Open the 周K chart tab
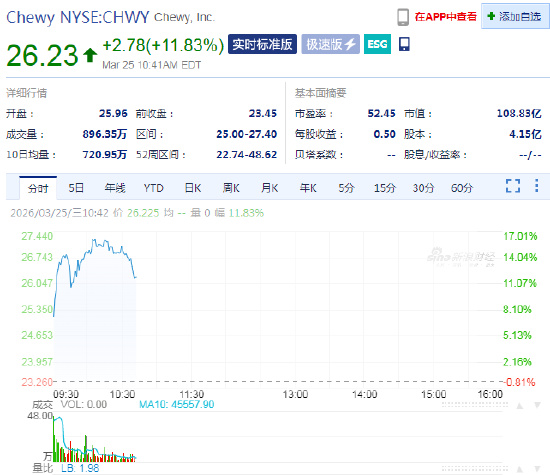Screen dimensions: 550x475 pyautogui.click(x=231, y=188)
